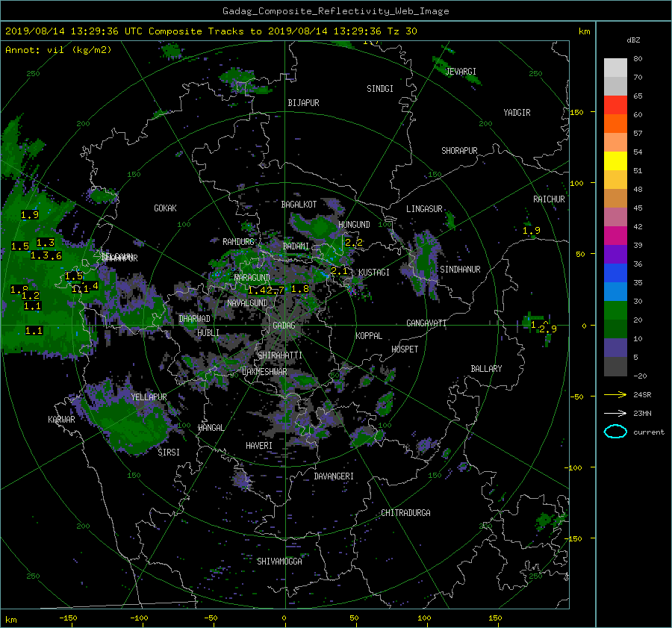Pick the red 60-65 dBZ legend swatch
The height and width of the screenshot is (628, 672).
[x=615, y=105]
